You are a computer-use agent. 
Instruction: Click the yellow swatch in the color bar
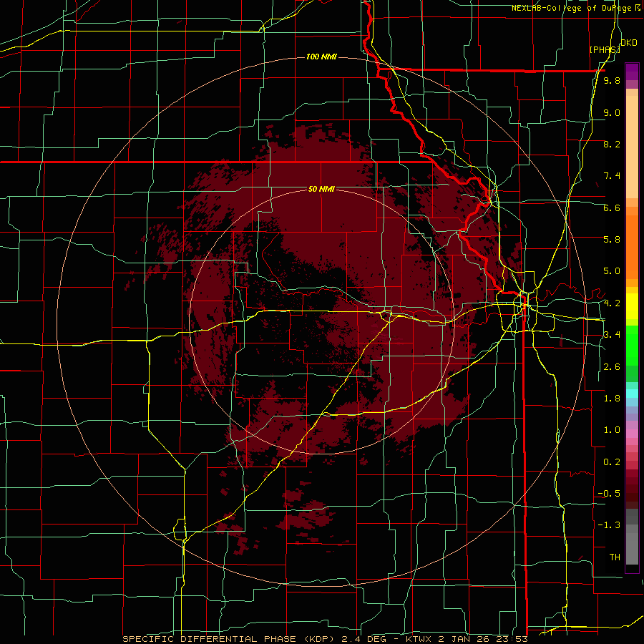coord(632,306)
